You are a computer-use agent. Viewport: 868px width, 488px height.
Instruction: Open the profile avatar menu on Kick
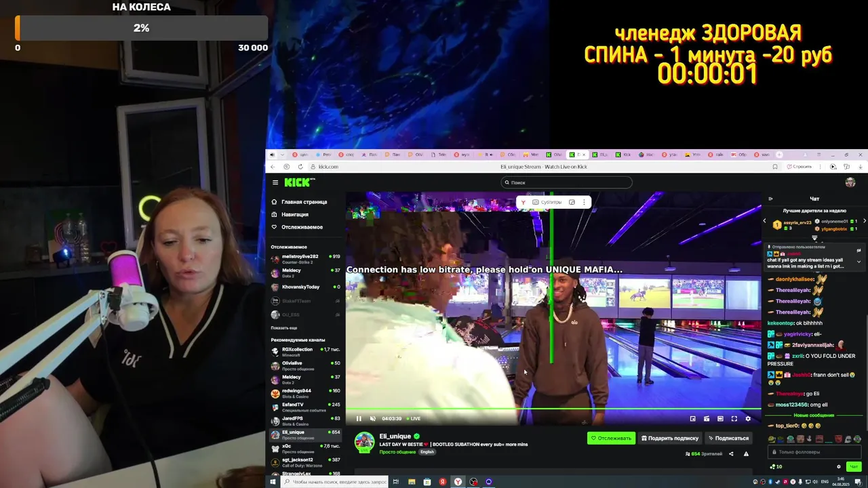click(x=850, y=182)
